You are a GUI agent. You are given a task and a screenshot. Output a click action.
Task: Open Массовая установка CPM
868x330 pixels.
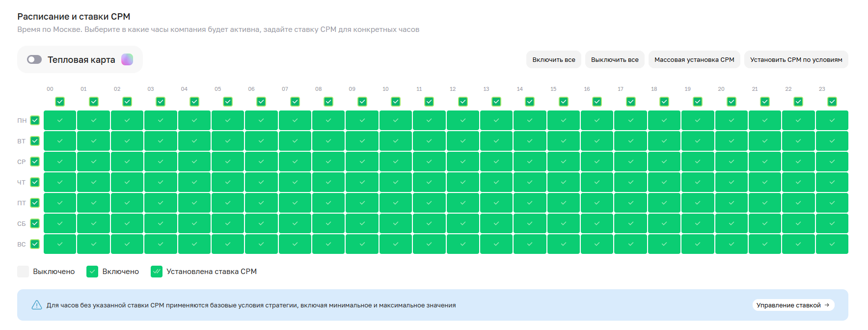(694, 59)
